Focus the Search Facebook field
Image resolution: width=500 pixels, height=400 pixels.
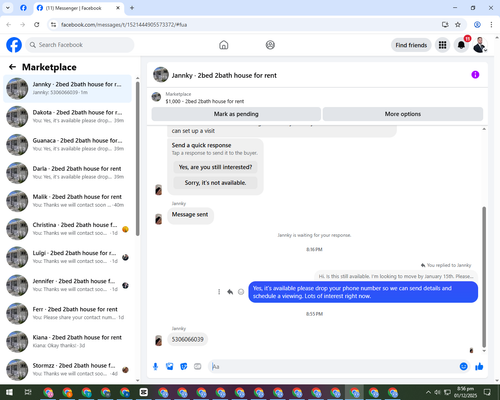[80, 45]
